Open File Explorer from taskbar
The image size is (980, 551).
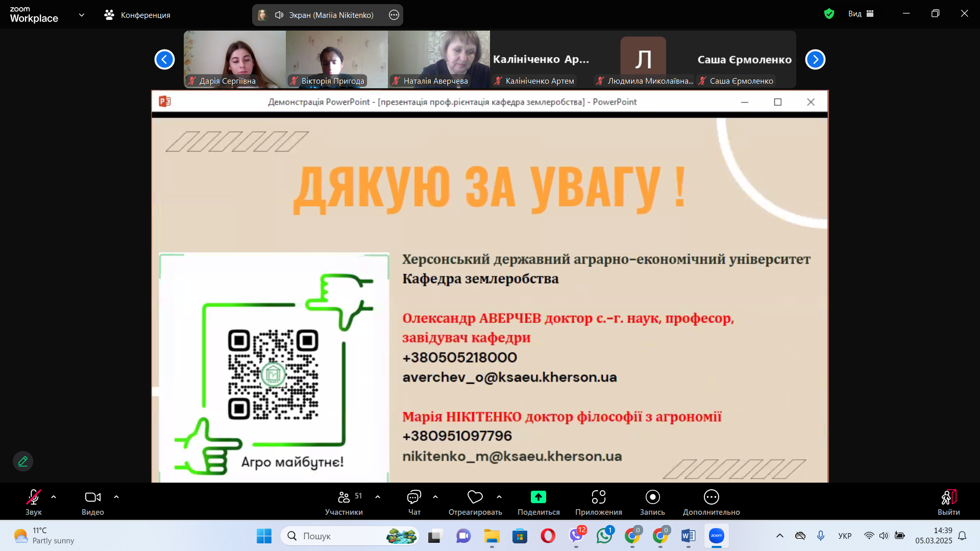492,536
